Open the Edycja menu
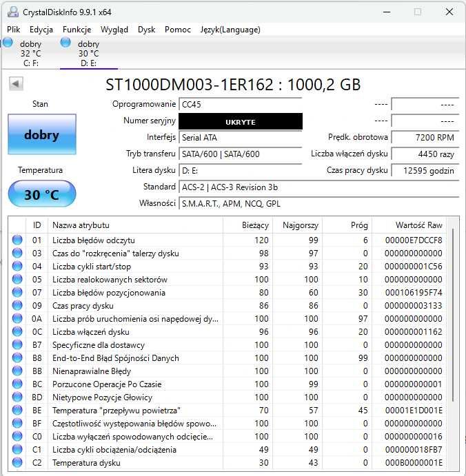 pos(41,30)
